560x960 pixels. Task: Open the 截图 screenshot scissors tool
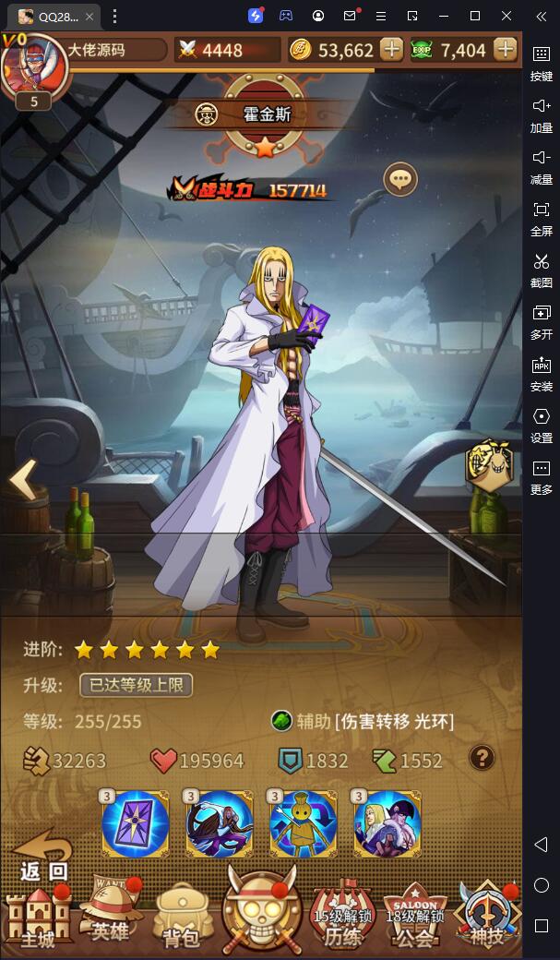[541, 270]
